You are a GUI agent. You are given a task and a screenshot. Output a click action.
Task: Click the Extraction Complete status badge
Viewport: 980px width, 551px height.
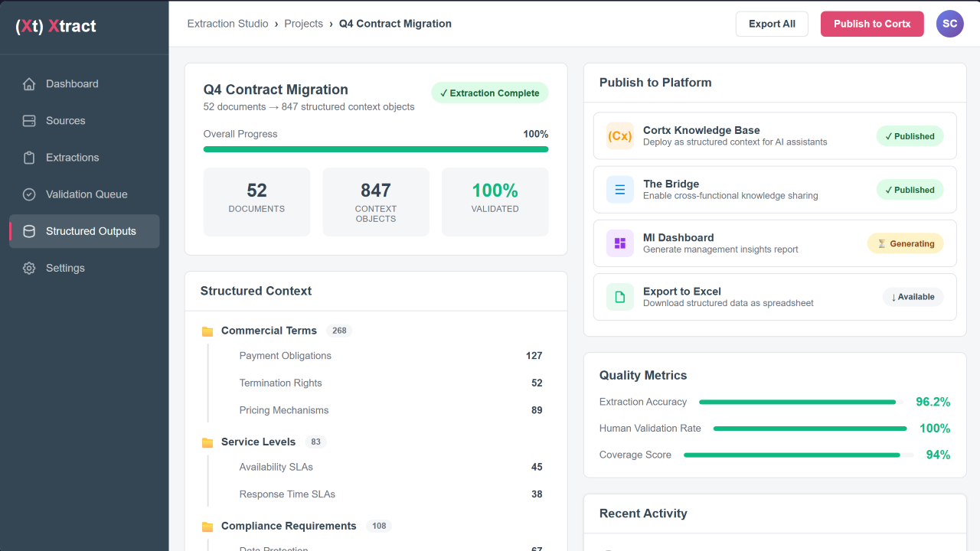pos(490,93)
